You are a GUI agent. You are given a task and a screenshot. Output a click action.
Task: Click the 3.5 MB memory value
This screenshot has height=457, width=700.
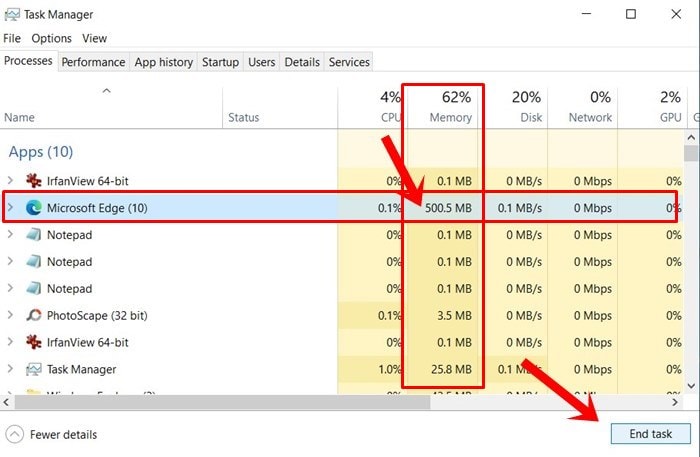pos(454,316)
